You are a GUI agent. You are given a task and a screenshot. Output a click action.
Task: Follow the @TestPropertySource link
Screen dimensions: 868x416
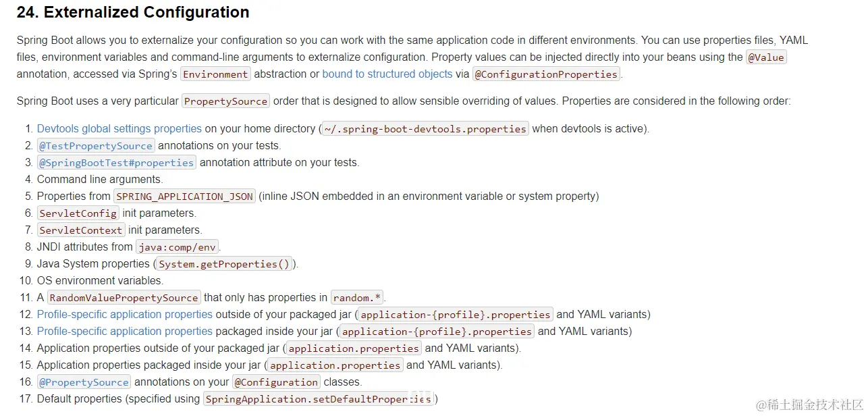[96, 145]
